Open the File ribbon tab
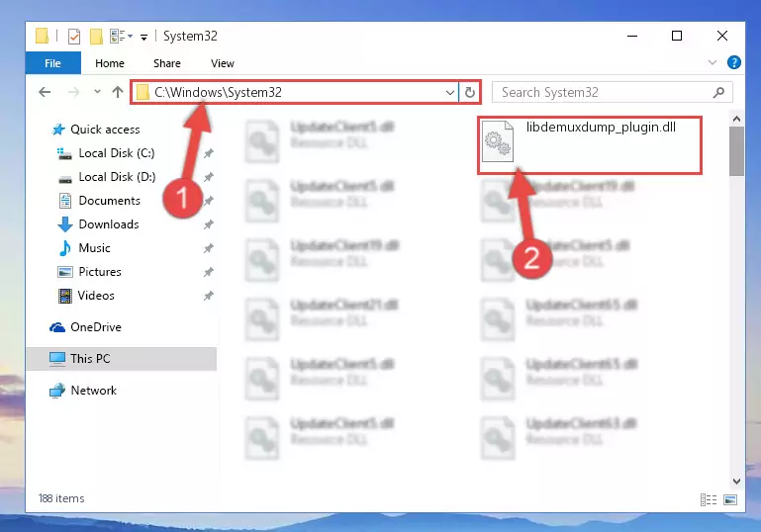 click(52, 63)
